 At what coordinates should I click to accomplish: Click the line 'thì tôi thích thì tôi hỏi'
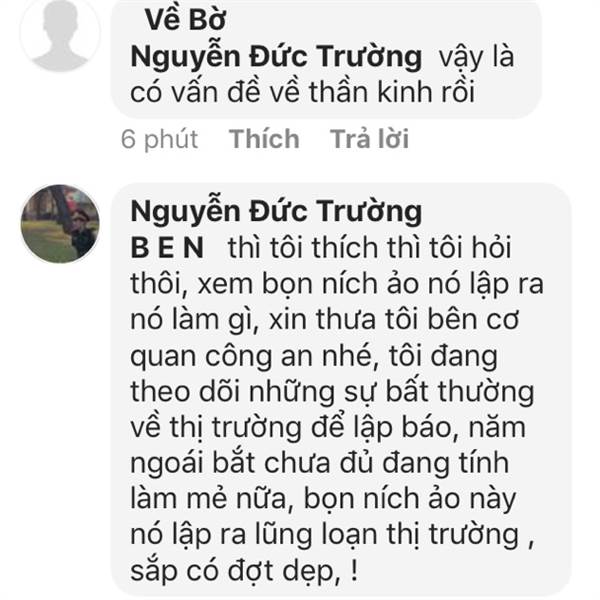pyautogui.click(x=369, y=248)
